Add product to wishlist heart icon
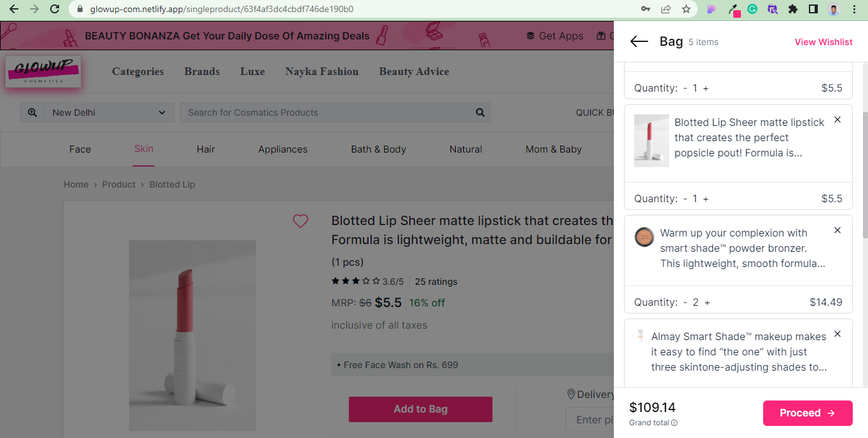The height and width of the screenshot is (438, 868). 301,221
